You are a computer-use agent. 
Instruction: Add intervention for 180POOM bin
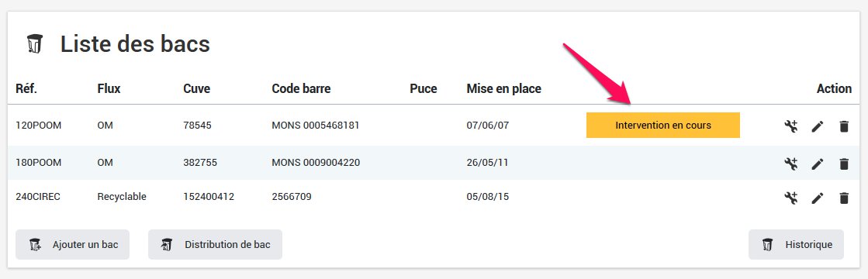click(791, 164)
